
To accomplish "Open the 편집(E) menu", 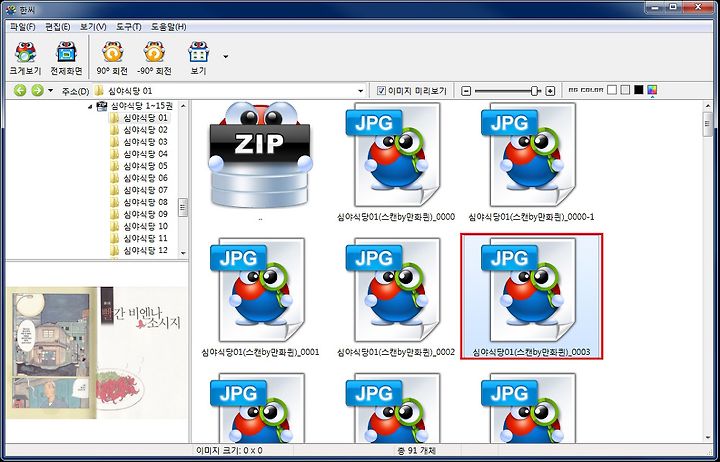I will (x=57, y=27).
